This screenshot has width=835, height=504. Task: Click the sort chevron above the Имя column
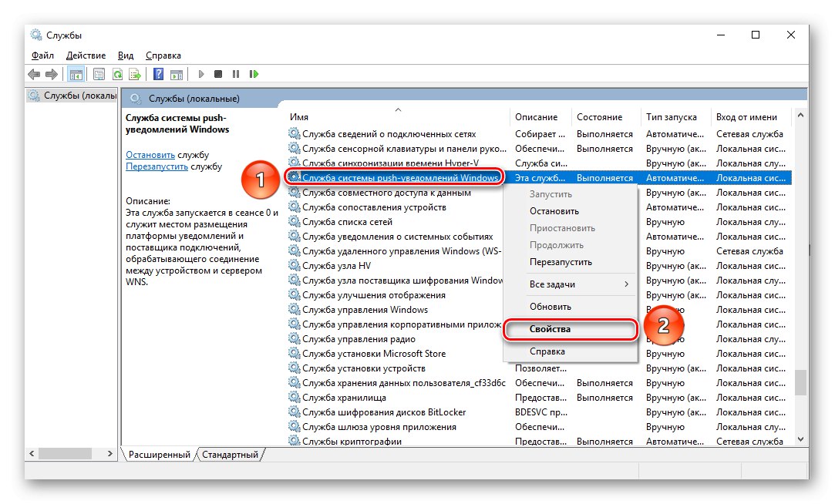tap(398, 109)
